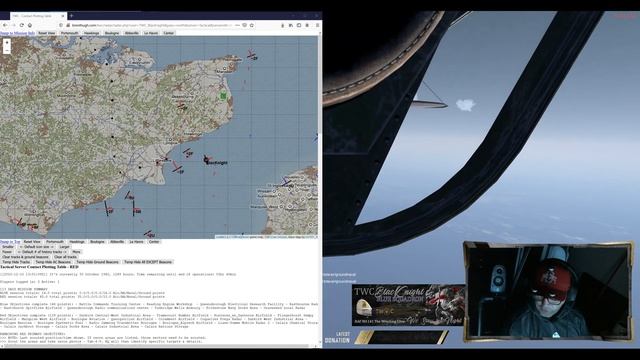The height and width of the screenshot is (360, 640).
Task: Toggle Temp Hide Tracks
Action: click(x=16, y=262)
